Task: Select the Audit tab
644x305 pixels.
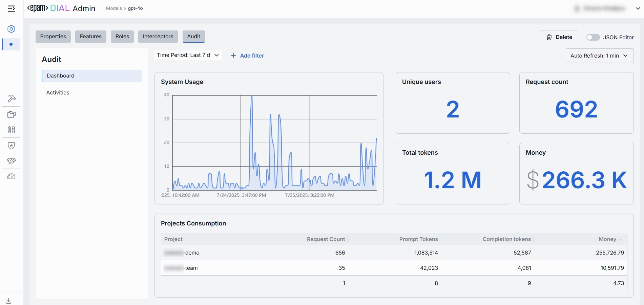Action: tap(194, 37)
